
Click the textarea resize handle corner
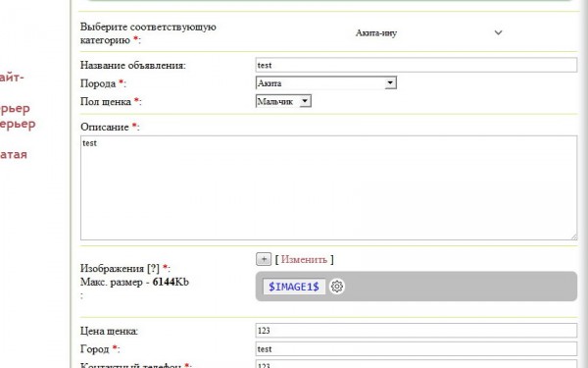pyautogui.click(x=574, y=237)
